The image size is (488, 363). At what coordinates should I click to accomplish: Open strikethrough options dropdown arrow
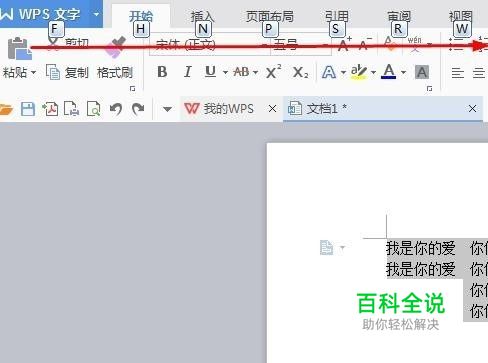coord(255,72)
